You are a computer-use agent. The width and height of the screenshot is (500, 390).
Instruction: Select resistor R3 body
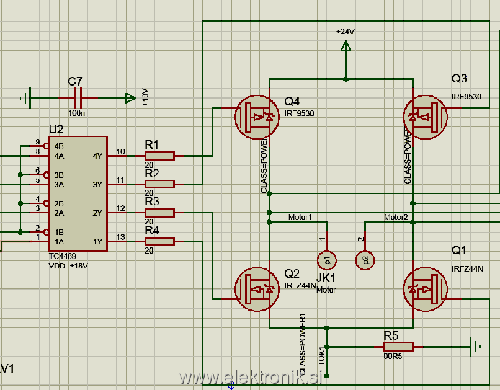coord(160,213)
